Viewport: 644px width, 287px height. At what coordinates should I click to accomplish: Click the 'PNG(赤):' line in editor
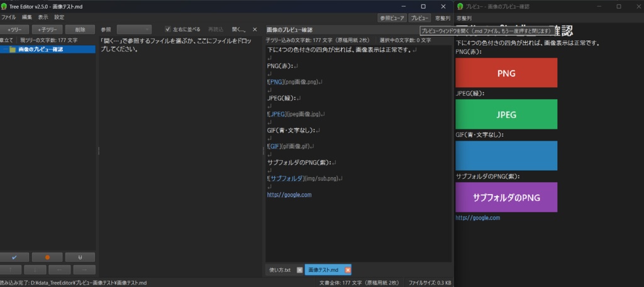coord(282,66)
